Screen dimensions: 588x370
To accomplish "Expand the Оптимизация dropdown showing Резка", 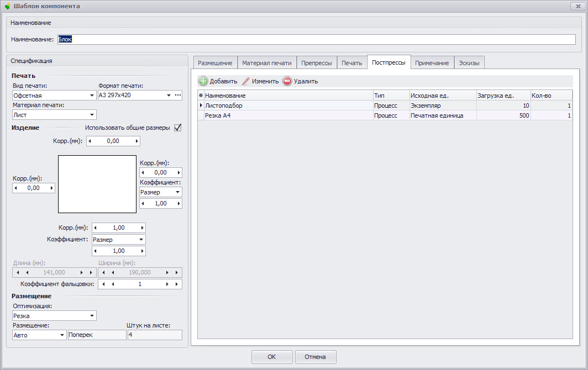I will (x=92, y=316).
